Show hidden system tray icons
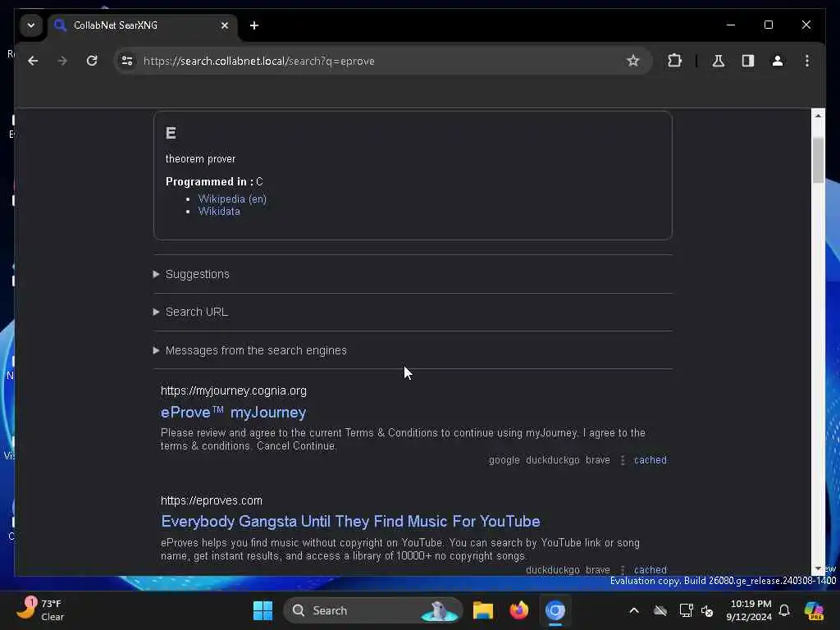 (634, 610)
